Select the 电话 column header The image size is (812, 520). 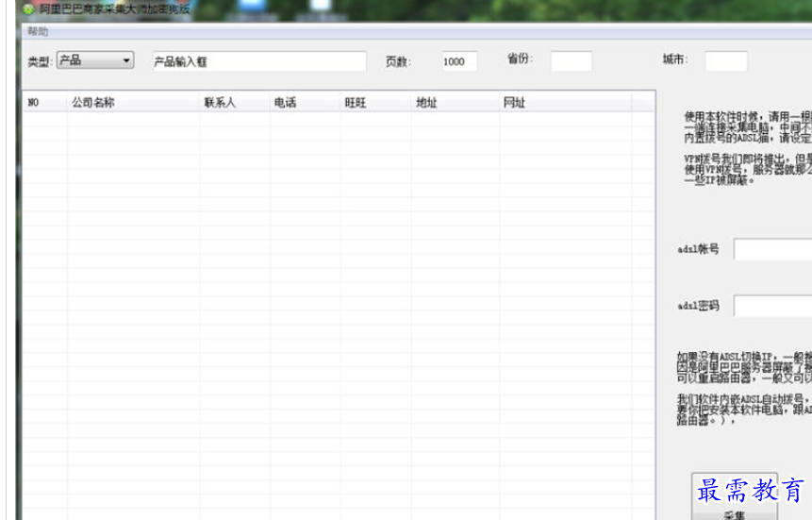click(305, 102)
